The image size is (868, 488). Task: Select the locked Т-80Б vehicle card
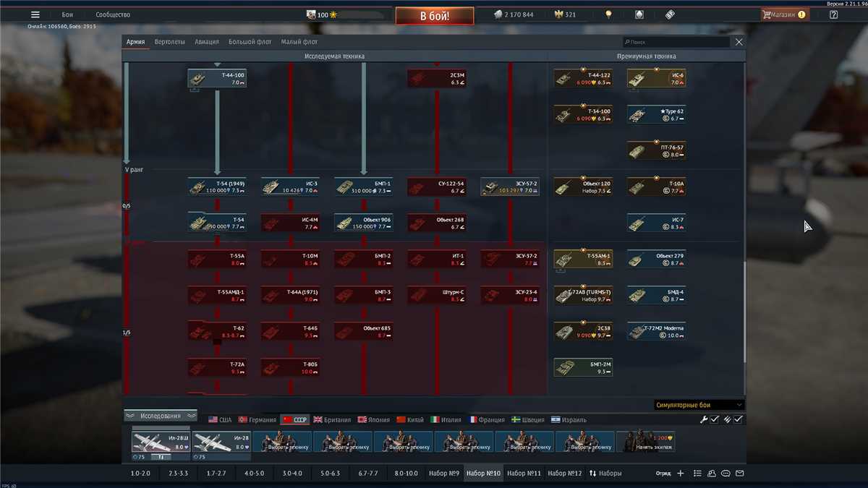click(x=290, y=367)
